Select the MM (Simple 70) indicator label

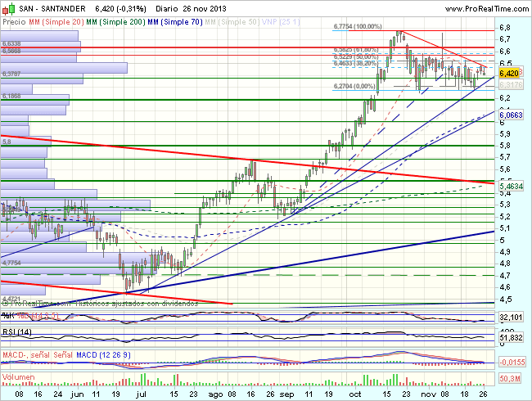pos(175,22)
